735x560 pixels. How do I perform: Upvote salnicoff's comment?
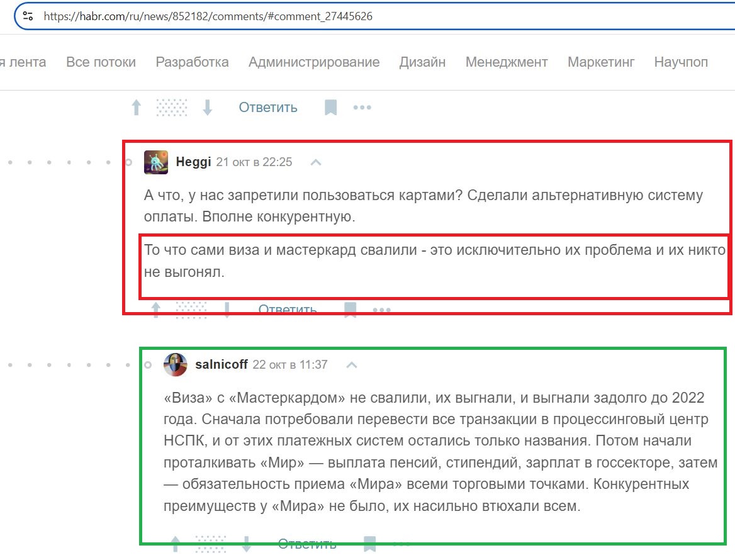pos(176,544)
